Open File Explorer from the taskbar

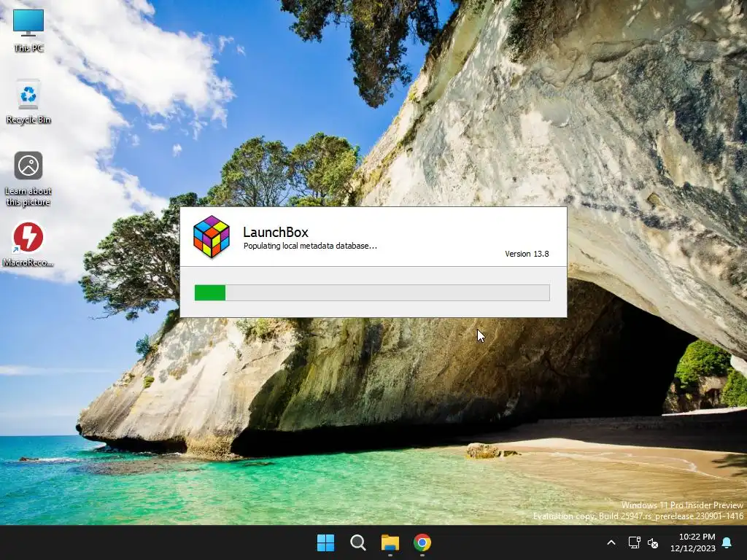coord(390,542)
